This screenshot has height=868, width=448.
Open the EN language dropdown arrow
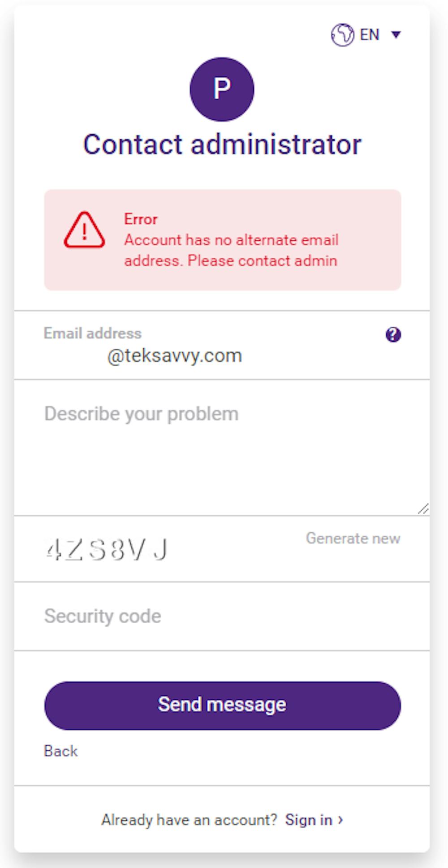[x=396, y=35]
